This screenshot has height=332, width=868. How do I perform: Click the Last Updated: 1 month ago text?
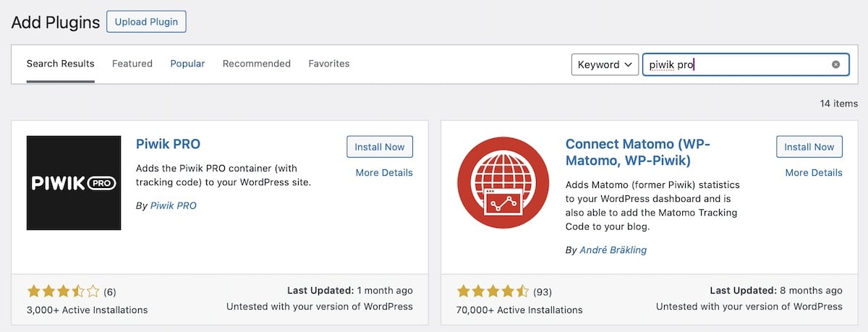[x=350, y=290]
